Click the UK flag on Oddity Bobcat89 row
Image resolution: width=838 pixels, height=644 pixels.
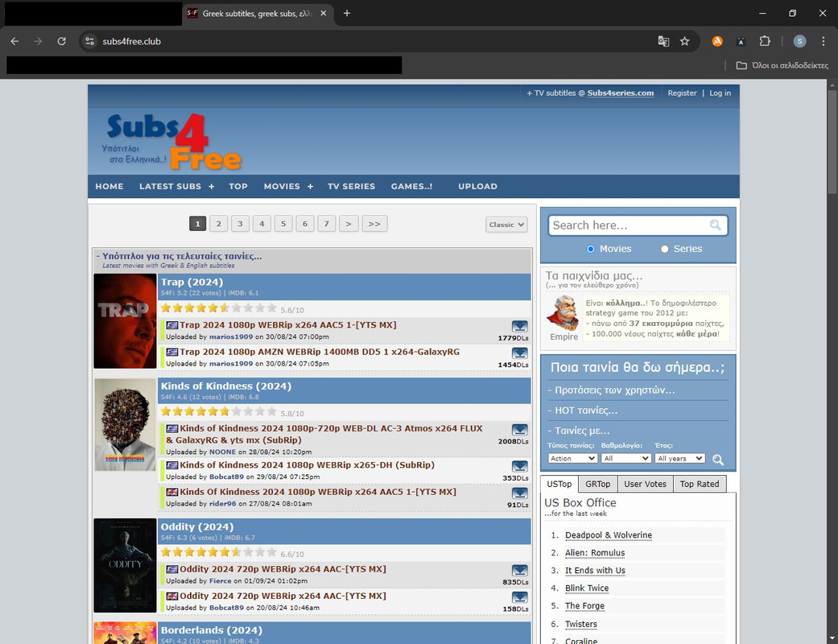171,596
